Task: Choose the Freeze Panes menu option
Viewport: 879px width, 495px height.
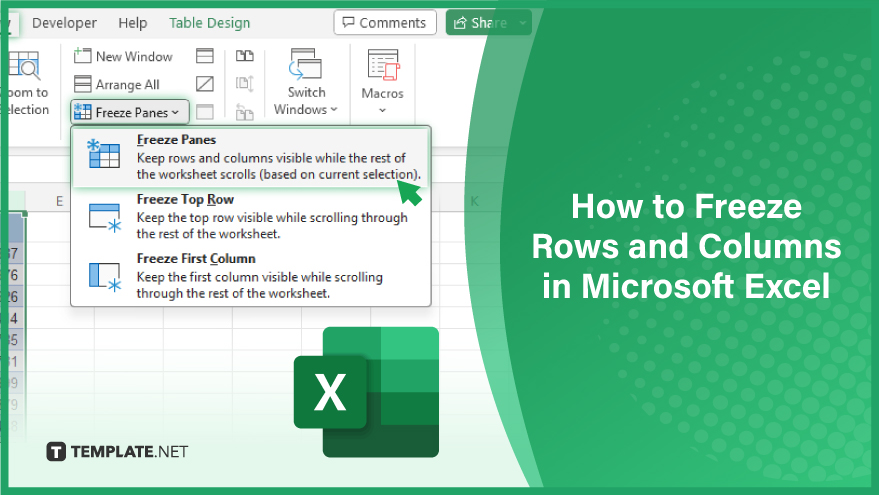Action: 251,157
